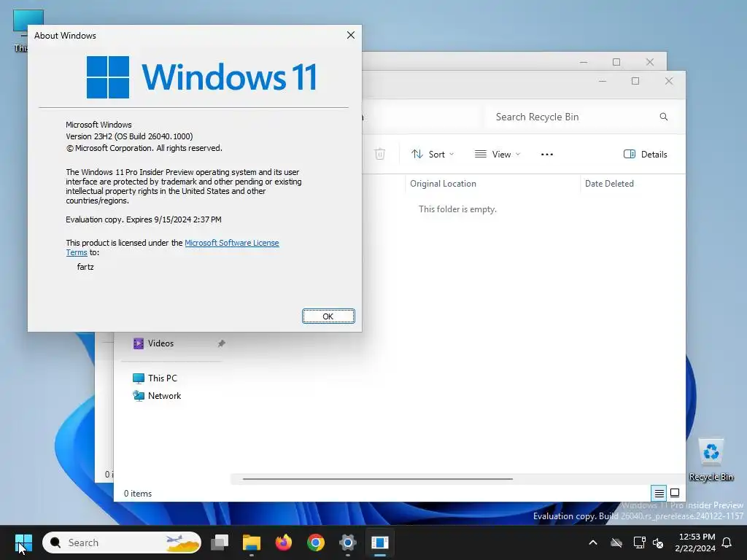Open the See more ellipsis menu

(x=547, y=155)
